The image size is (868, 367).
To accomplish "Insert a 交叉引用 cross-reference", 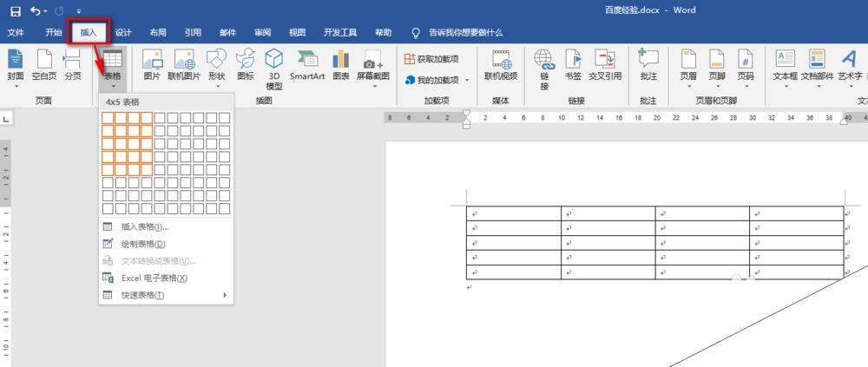I will point(605,65).
